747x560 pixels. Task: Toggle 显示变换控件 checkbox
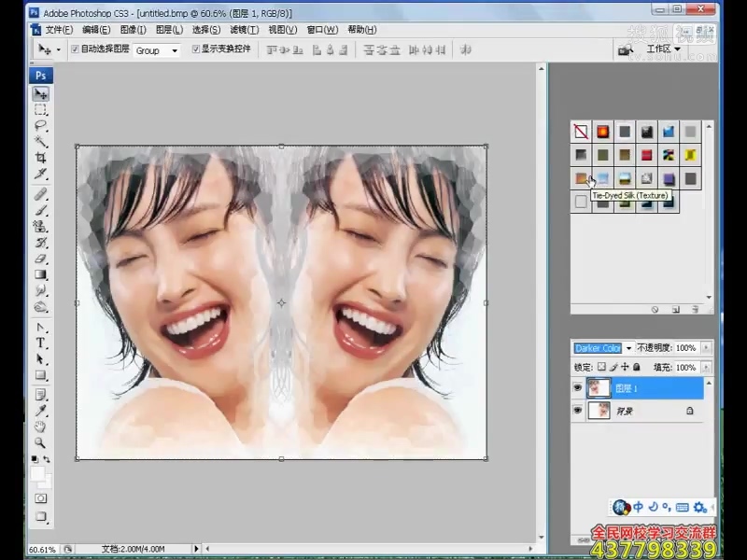click(x=195, y=49)
